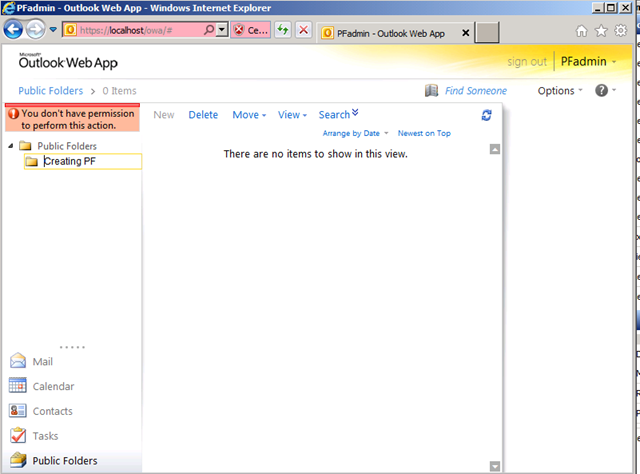Click the https://localhost/owa address field
The image size is (640, 474).
coord(140,30)
